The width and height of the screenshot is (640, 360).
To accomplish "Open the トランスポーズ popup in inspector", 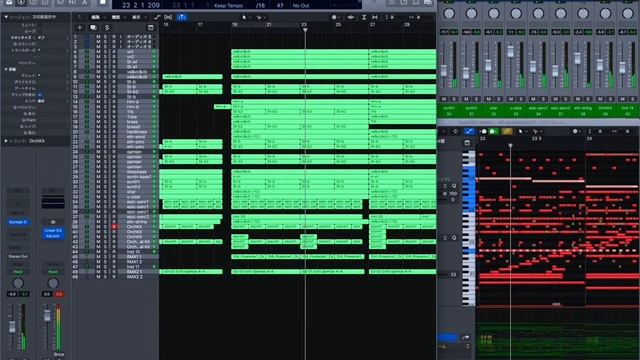I will (39, 50).
